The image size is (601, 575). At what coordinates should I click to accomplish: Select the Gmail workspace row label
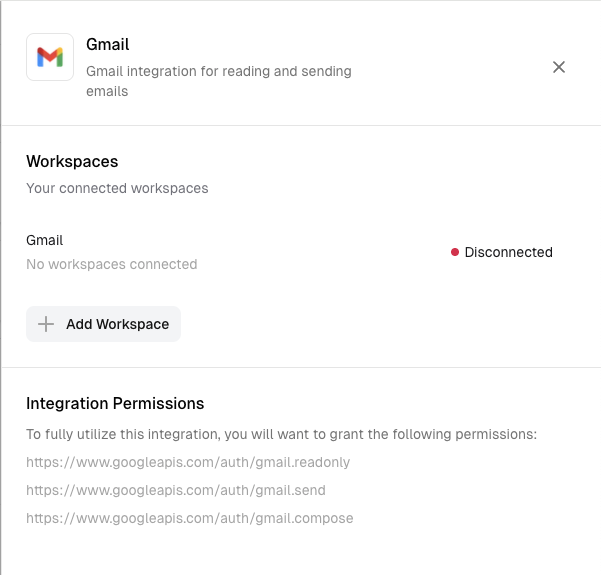(45, 240)
